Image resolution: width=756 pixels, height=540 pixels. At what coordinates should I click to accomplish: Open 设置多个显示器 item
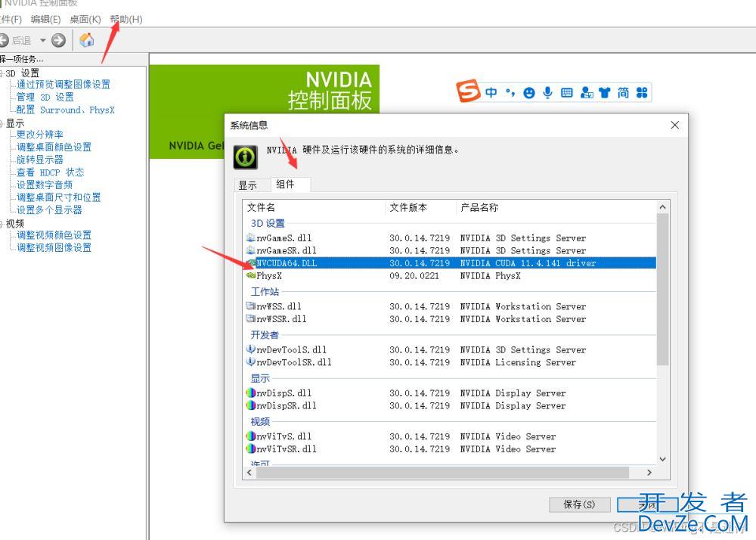pos(49,209)
